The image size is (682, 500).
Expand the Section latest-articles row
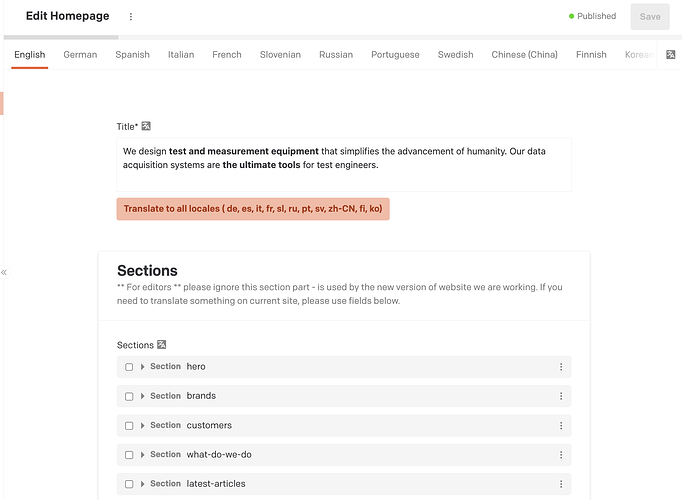click(x=142, y=484)
